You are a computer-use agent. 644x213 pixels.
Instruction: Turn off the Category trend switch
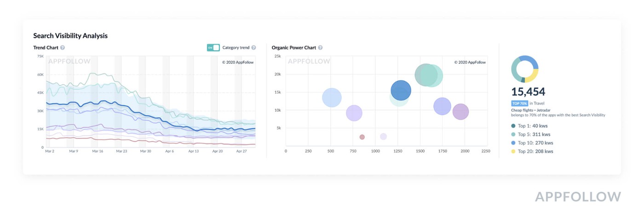213,47
